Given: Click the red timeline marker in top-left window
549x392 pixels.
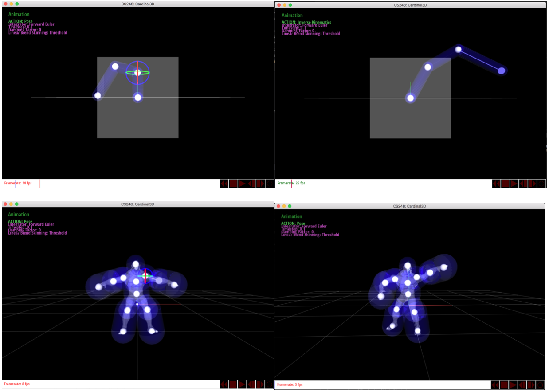Looking at the screenshot, I should point(40,184).
